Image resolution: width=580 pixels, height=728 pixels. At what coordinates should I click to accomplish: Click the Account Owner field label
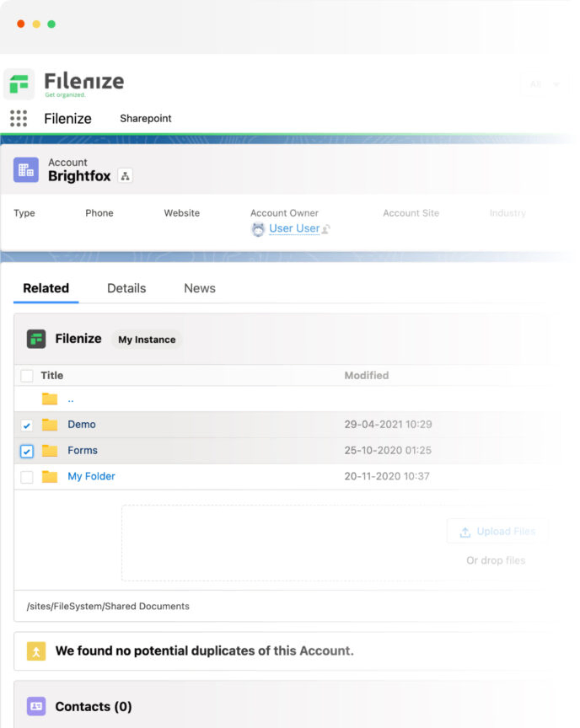[284, 213]
